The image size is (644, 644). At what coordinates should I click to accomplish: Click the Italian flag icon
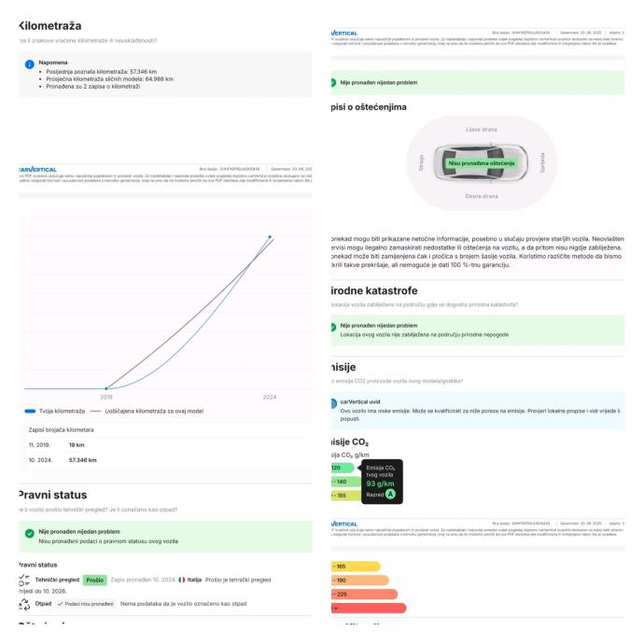click(181, 580)
